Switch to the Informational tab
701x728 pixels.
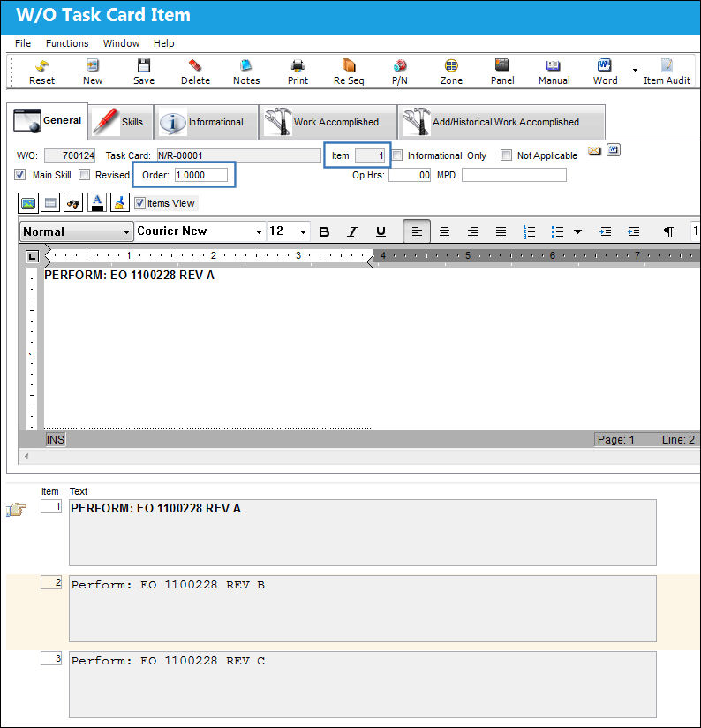tap(206, 122)
